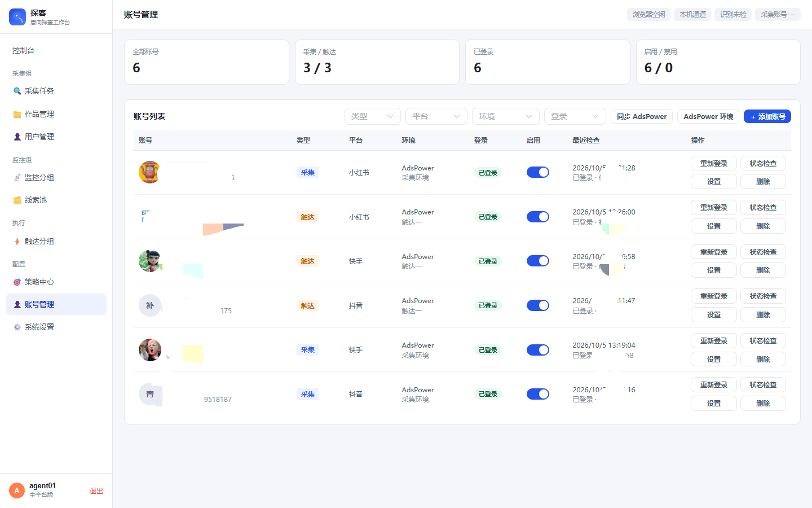The height and width of the screenshot is (508, 812).
Task: Click 退出 to log out
Action: pyautogui.click(x=96, y=491)
